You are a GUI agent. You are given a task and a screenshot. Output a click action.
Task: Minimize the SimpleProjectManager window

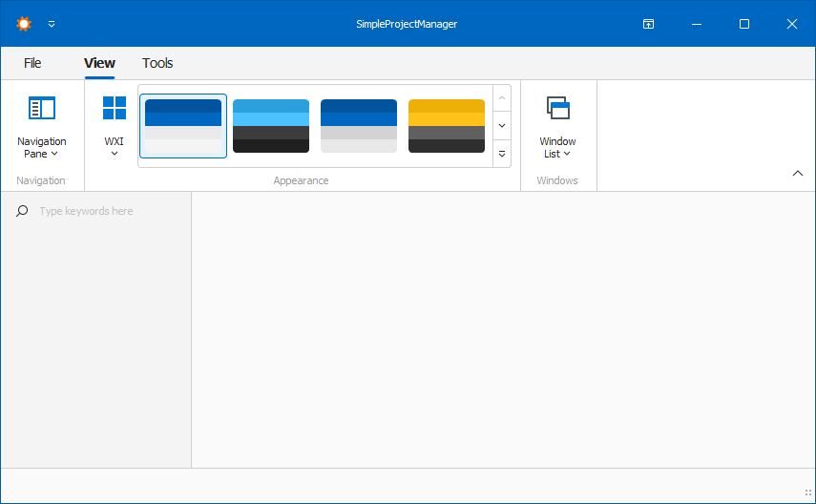[697, 24]
